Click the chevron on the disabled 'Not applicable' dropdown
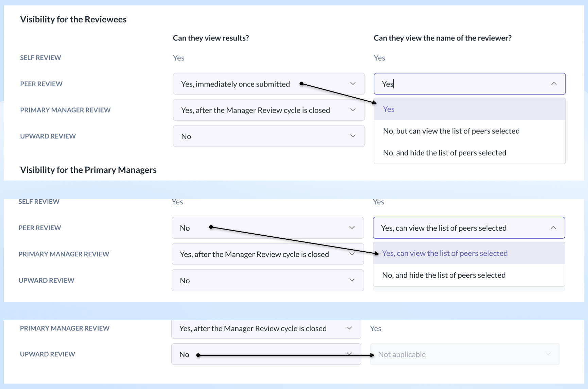This screenshot has width=588, height=389. point(548,354)
